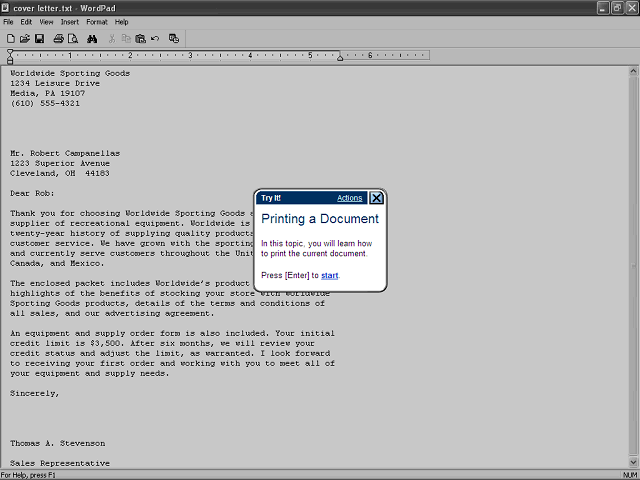Click the 'Thomas A. Stevenson' signature line

point(58,443)
